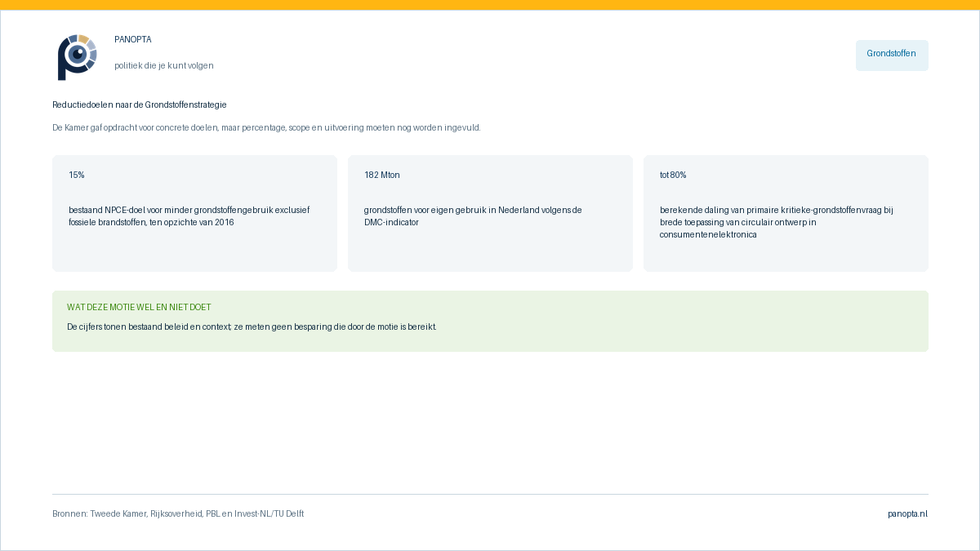Click the 15% statistic card
The height and width of the screenshot is (551, 980).
[x=194, y=213]
